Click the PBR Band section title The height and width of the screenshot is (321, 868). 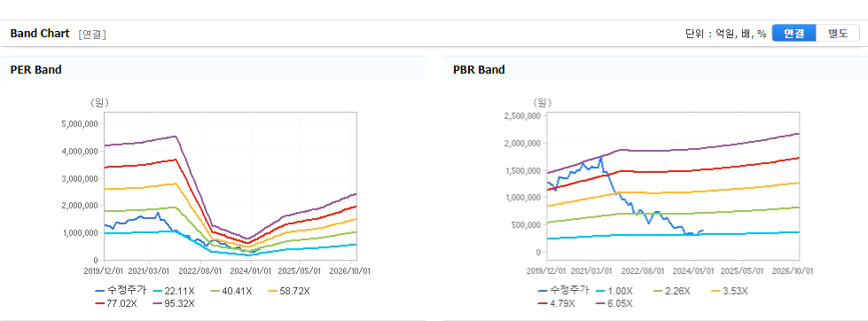tap(479, 70)
